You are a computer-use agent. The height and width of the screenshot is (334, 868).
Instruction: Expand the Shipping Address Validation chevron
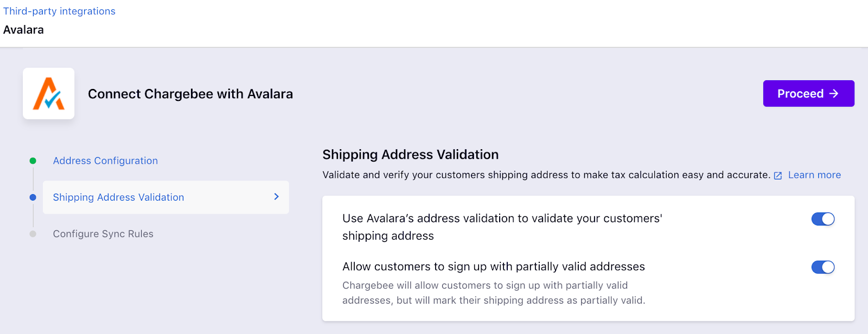277,197
